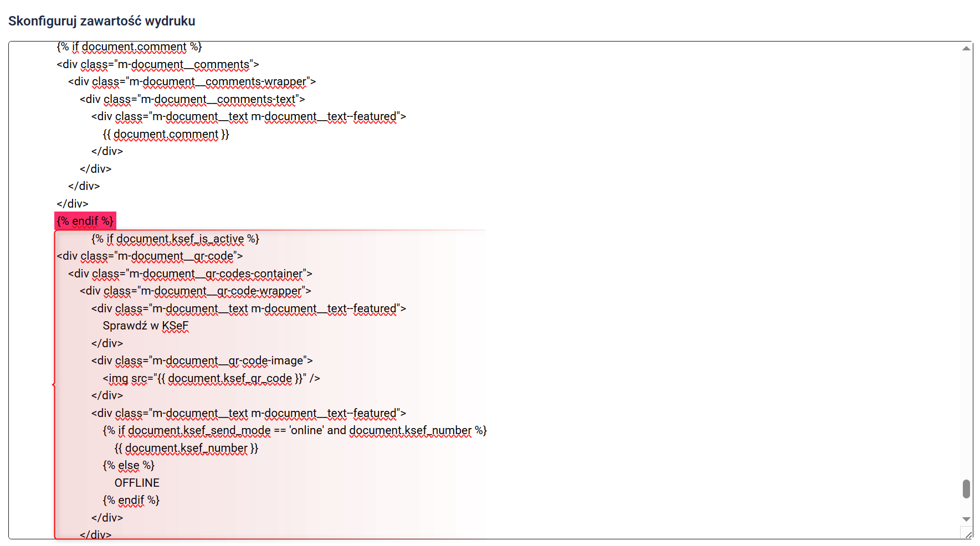This screenshot has height=546, width=980.
Task: Click the m-document__comments-wrapper div line
Action: pos(192,81)
